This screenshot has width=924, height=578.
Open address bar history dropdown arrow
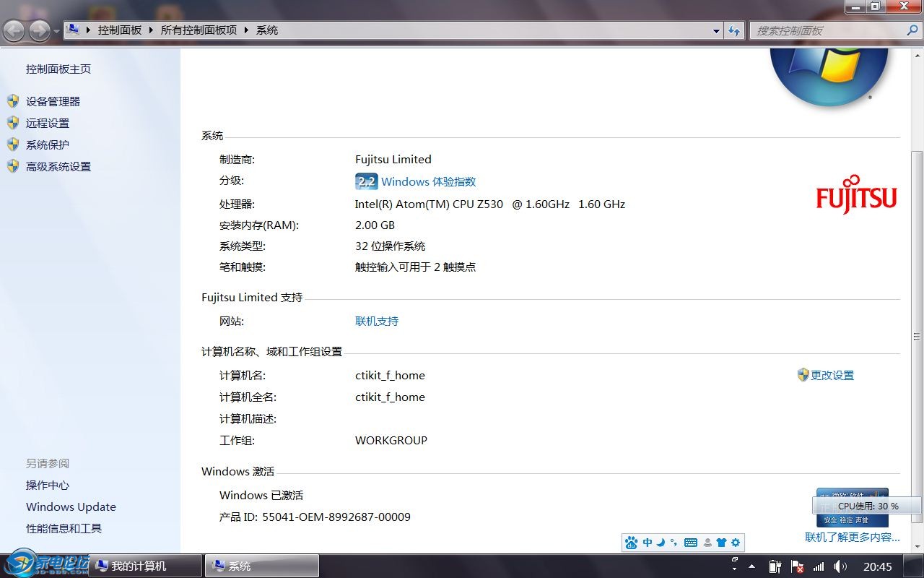click(716, 30)
